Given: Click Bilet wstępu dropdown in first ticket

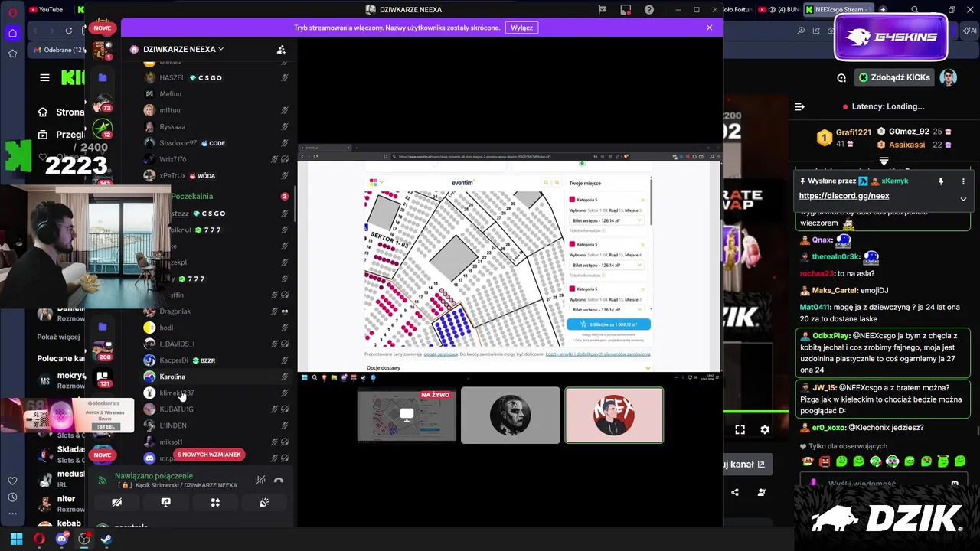Looking at the screenshot, I should (606, 220).
